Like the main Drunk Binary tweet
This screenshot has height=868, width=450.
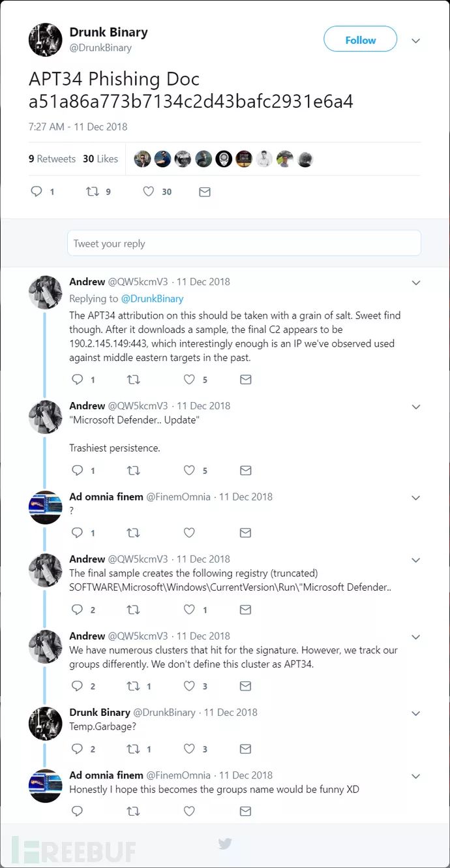[x=149, y=192]
